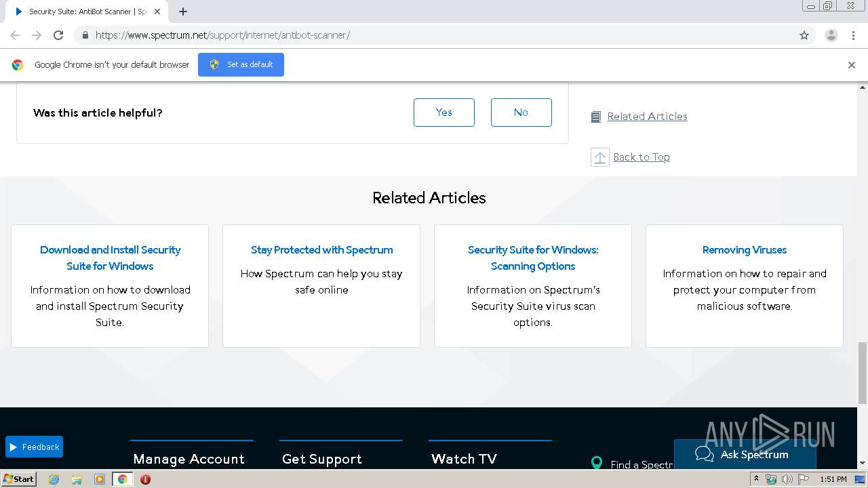Open a new tab with plus icon
This screenshot has width=868, height=488.
pyautogui.click(x=182, y=12)
